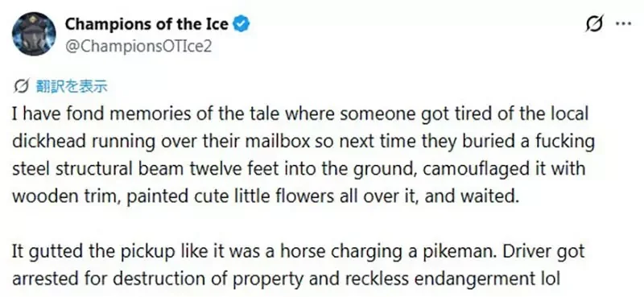Click the display name Champions of the Ice
This screenshot has height=297, width=644.
[147, 25]
